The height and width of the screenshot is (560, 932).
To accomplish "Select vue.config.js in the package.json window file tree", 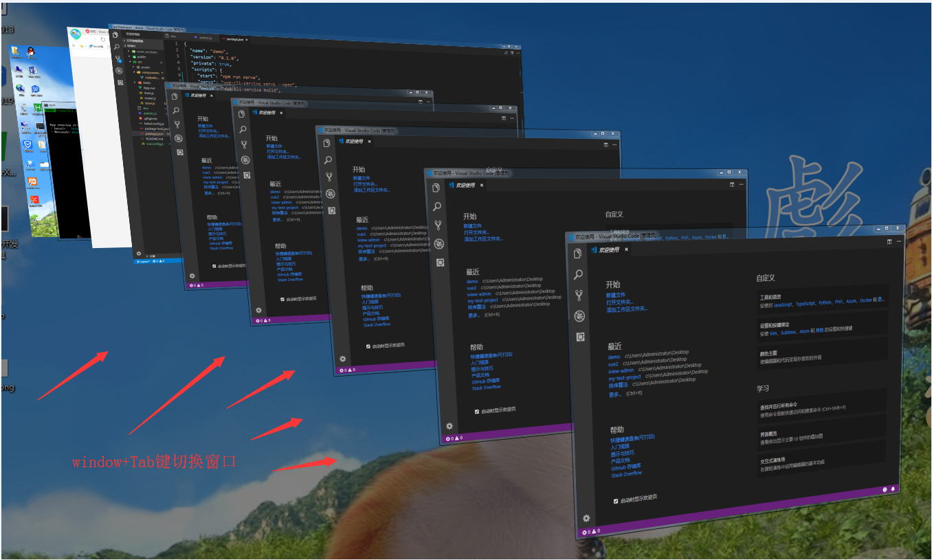I will tap(154, 144).
